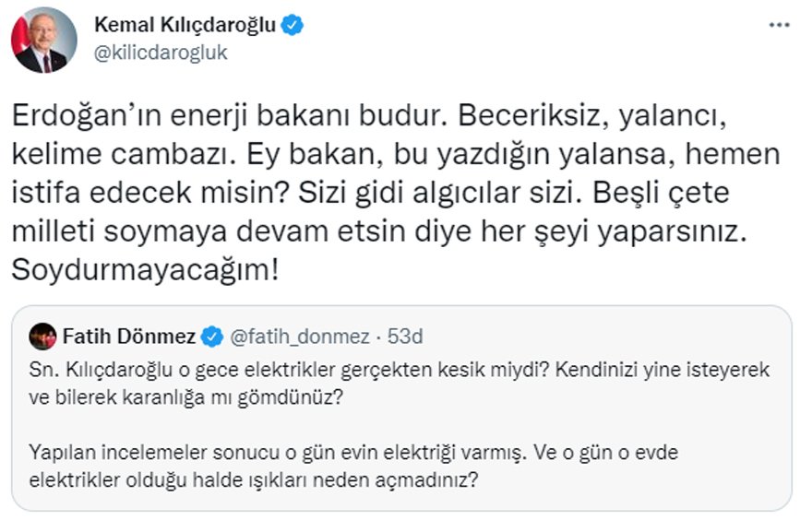
Task: Click the verified badge beside Fatih Dönmez
Action: click(x=211, y=337)
